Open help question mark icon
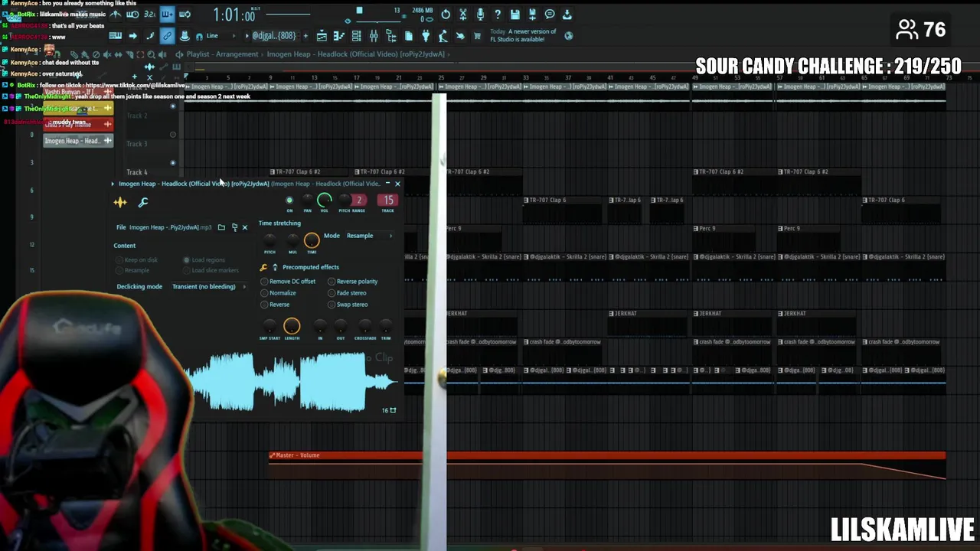 pos(498,15)
